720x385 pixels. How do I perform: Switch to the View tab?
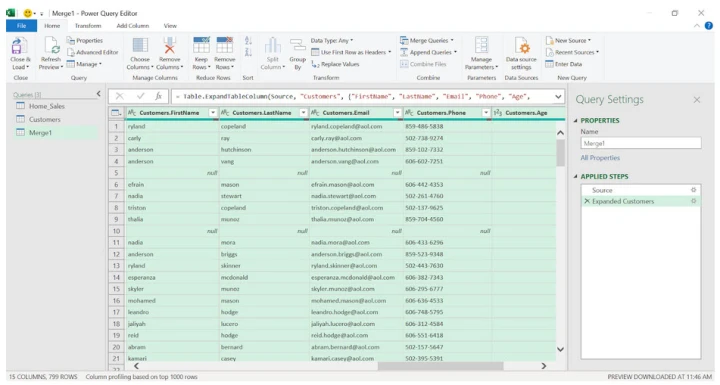tap(170, 26)
